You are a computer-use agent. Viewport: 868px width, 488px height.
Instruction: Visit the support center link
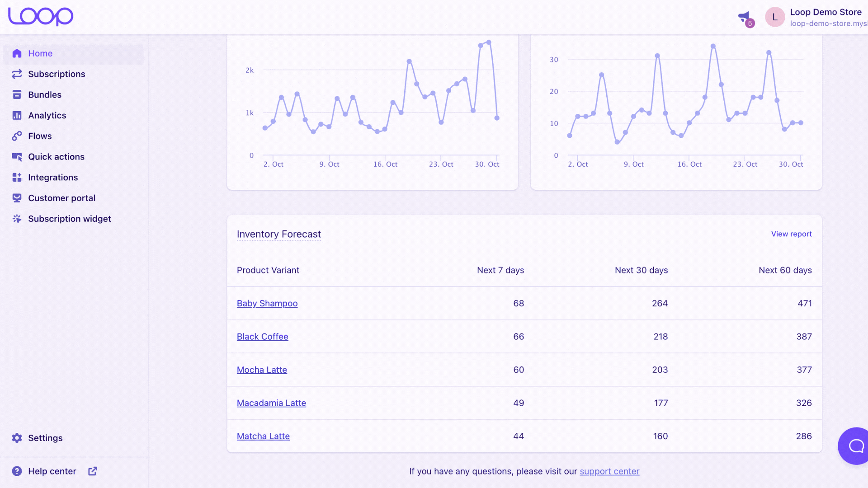(x=609, y=471)
